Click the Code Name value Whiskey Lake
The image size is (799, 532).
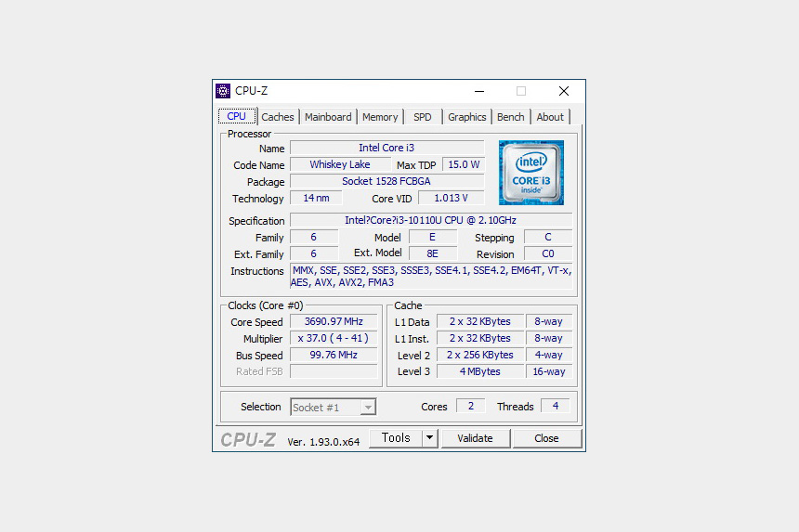tap(340, 164)
